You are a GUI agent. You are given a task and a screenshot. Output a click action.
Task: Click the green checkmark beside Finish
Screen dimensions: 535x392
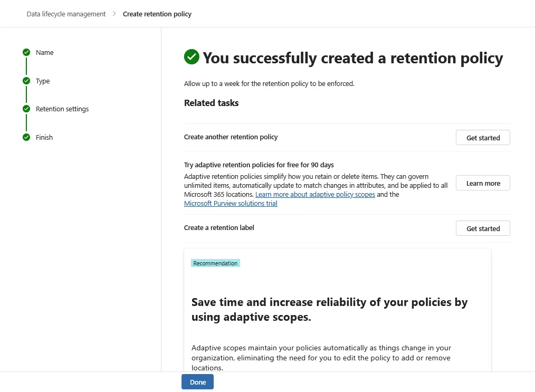point(26,137)
